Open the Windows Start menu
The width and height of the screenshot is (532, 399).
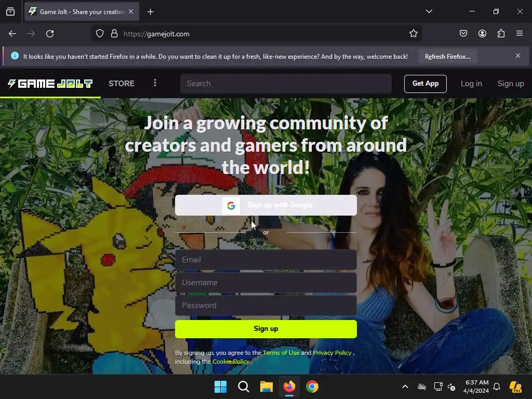[x=220, y=387]
